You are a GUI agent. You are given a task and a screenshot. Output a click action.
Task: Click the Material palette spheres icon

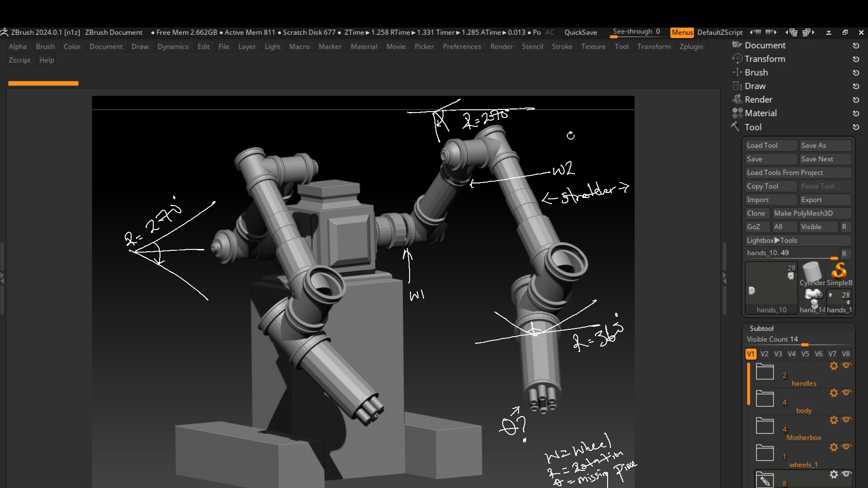pos(737,113)
